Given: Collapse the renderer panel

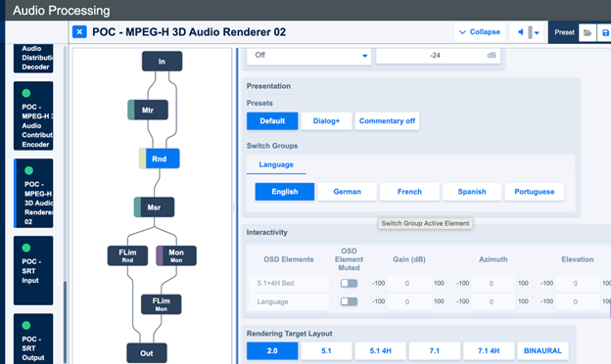Looking at the screenshot, I should click(x=480, y=32).
